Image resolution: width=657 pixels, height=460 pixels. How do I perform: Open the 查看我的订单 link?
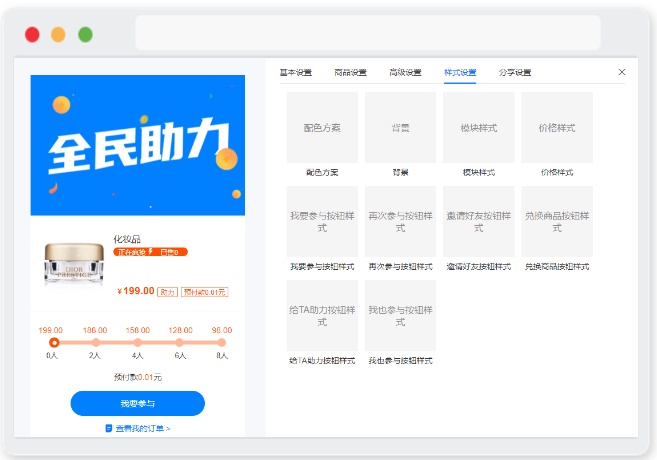[x=137, y=428]
